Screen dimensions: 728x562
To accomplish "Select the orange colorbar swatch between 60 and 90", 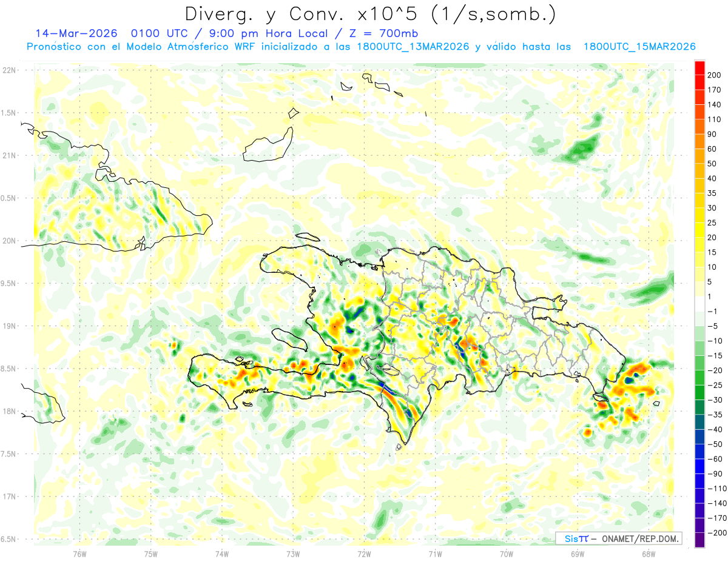I will tap(699, 141).
